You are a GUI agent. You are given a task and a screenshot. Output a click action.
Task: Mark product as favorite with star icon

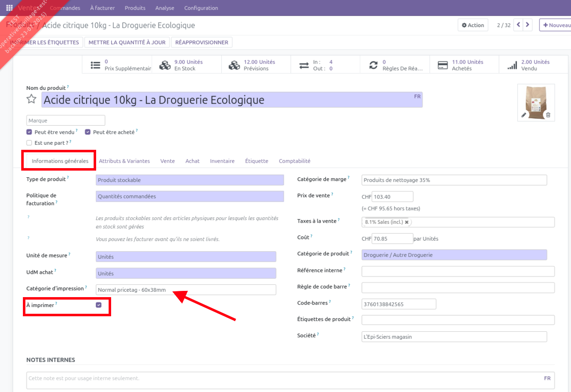(x=31, y=99)
